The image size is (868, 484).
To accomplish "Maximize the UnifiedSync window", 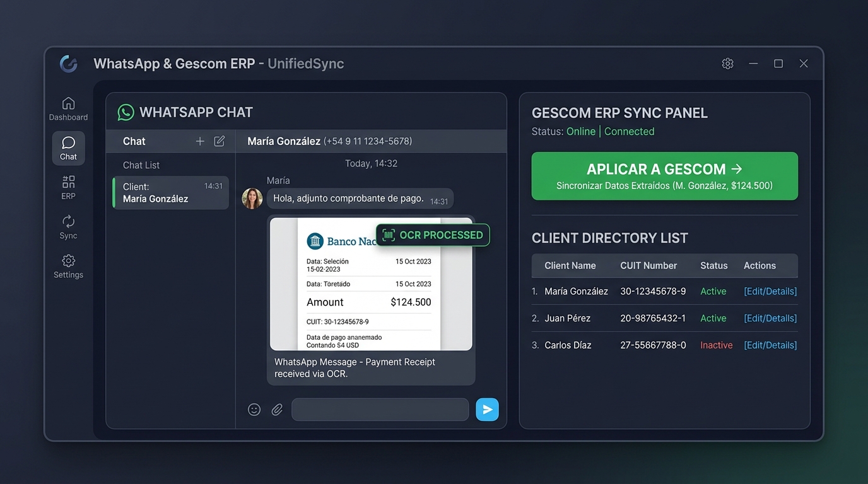I will pos(778,64).
